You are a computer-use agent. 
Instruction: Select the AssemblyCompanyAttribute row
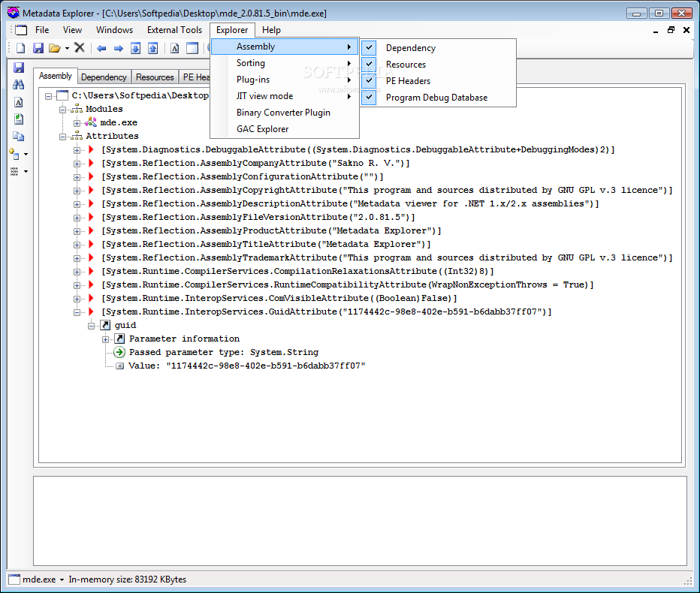[x=255, y=164]
